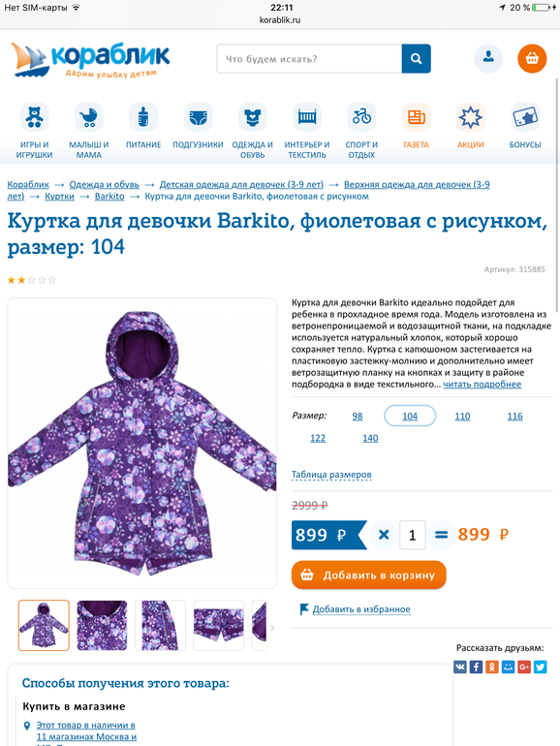This screenshot has height=746, width=560.
Task: Open the Спорт и отдых bicycle icon
Action: 361,117
